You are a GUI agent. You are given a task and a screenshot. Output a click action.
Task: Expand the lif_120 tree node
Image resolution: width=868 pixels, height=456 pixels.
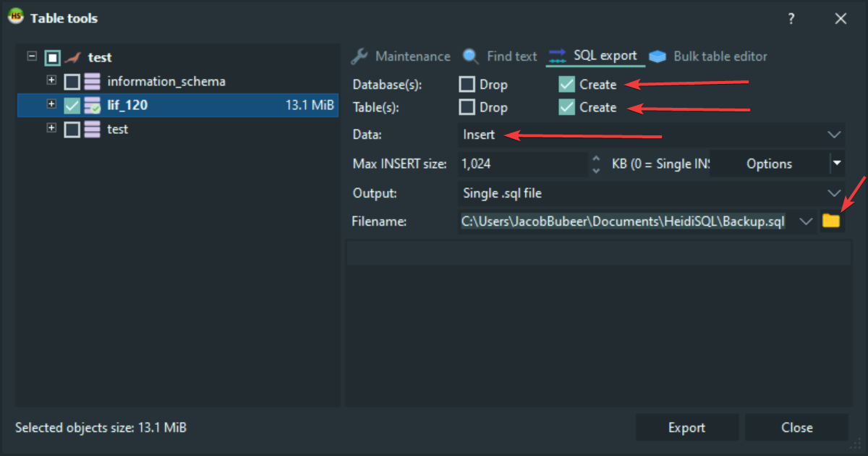pos(51,104)
